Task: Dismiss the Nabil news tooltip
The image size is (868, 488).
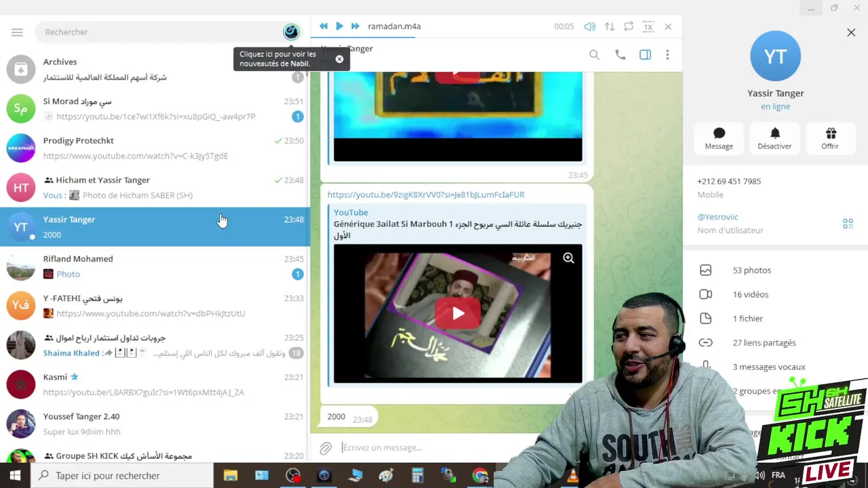Action: 339,59
